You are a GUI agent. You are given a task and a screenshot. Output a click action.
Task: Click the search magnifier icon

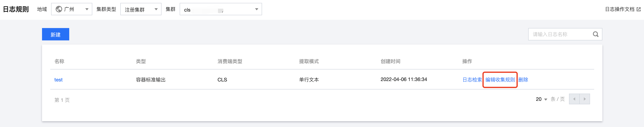click(596, 34)
